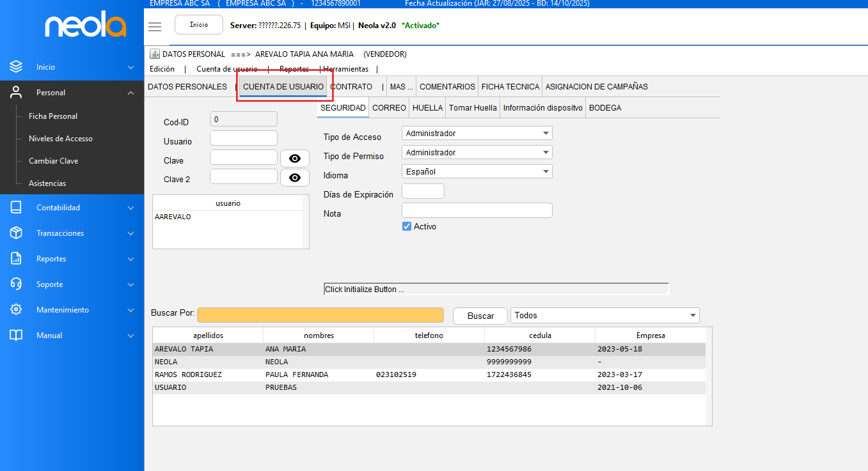868x471 pixels.
Task: Click the Transacciones box icon
Action: tap(16, 233)
